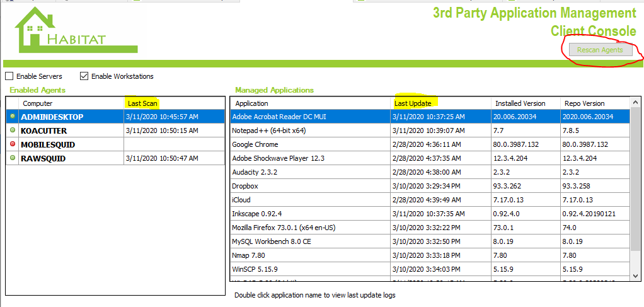Viewport: 644px width, 307px height.
Task: Sort by the Application column header
Action: (x=310, y=103)
